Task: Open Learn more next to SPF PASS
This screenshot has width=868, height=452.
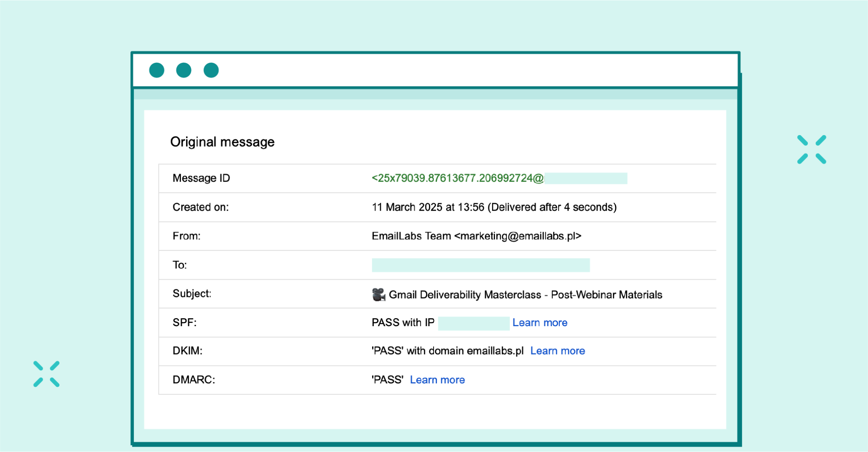Action: [540, 322]
